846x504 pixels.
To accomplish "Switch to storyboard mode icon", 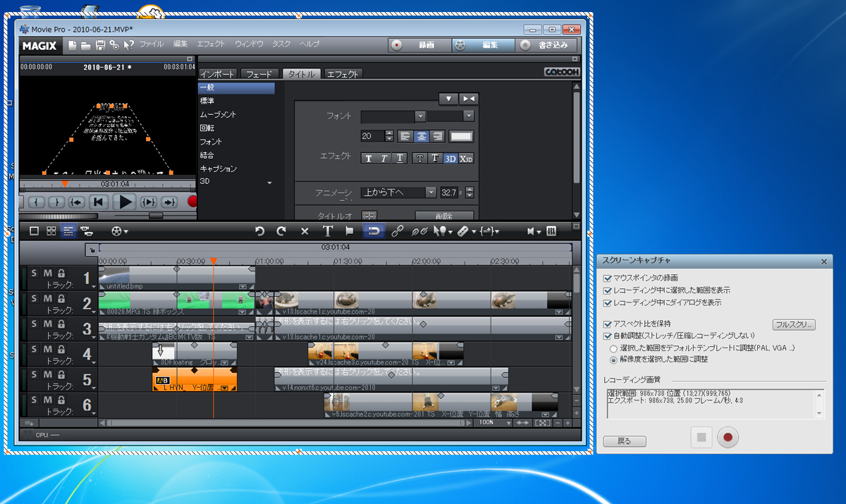I will 34,231.
